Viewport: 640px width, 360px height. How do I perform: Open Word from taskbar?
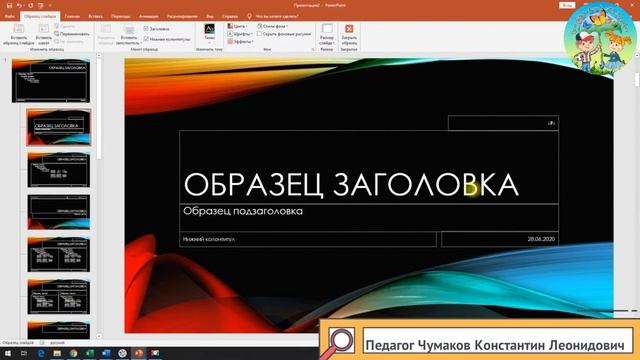[106, 353]
